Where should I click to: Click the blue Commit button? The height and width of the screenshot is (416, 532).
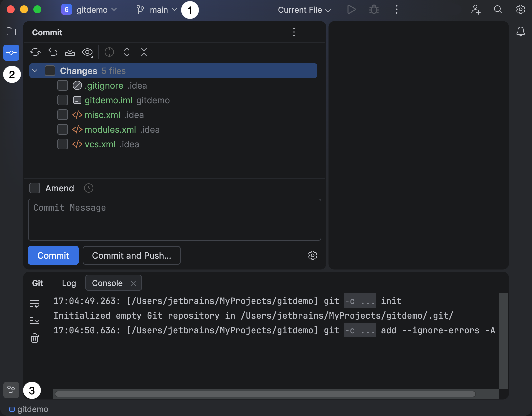click(x=53, y=255)
